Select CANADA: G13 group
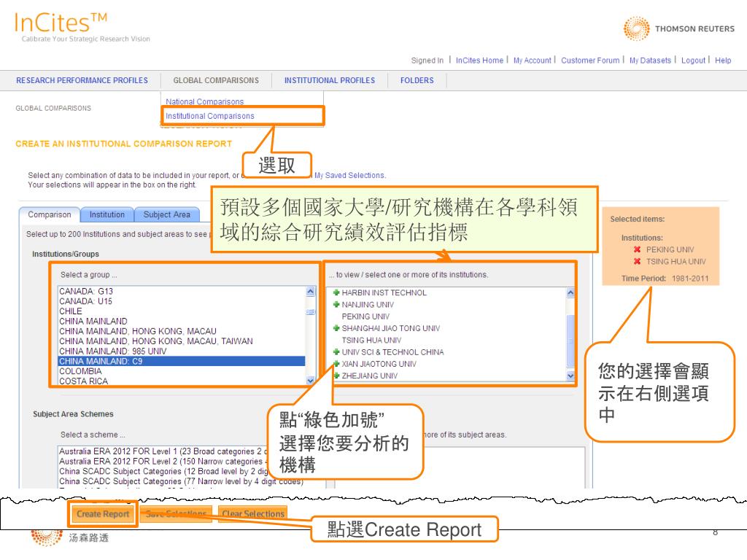 (182, 291)
